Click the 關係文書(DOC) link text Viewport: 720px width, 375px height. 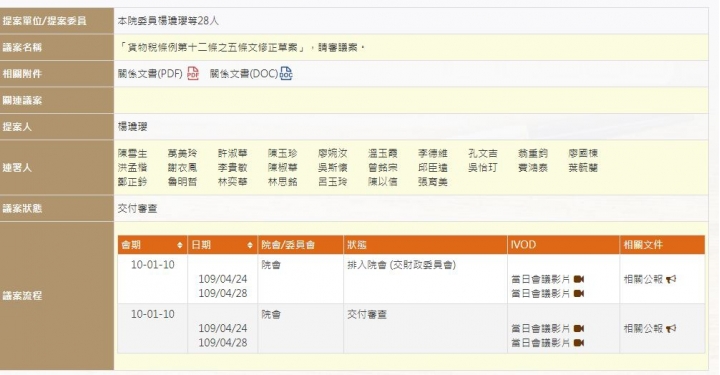(x=244, y=73)
